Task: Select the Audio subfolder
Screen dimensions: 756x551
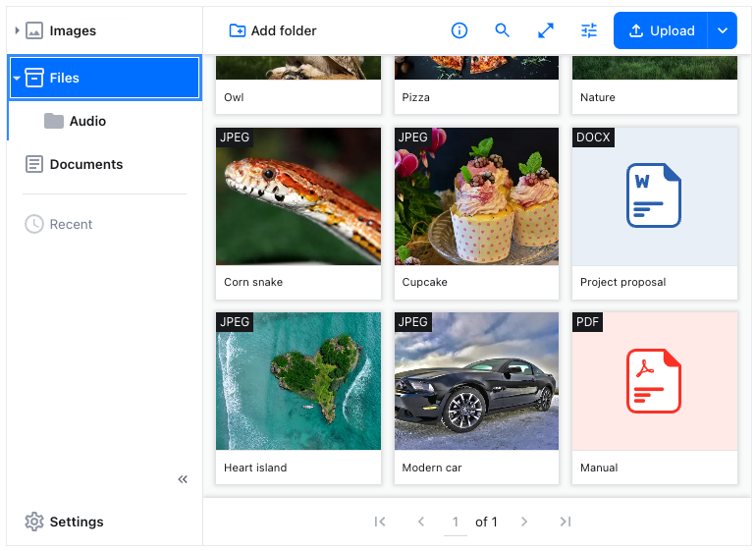Action: [x=86, y=121]
